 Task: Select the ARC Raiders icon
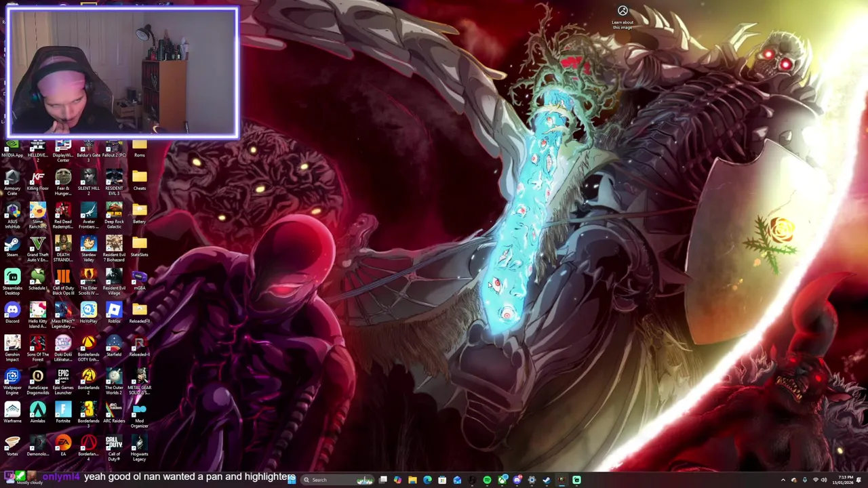pyautogui.click(x=114, y=413)
